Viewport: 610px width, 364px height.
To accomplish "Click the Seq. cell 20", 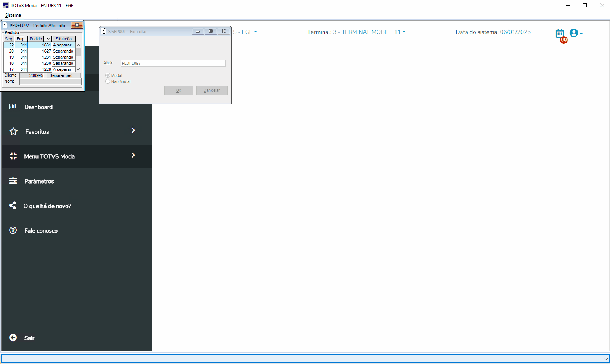I will click(9, 51).
